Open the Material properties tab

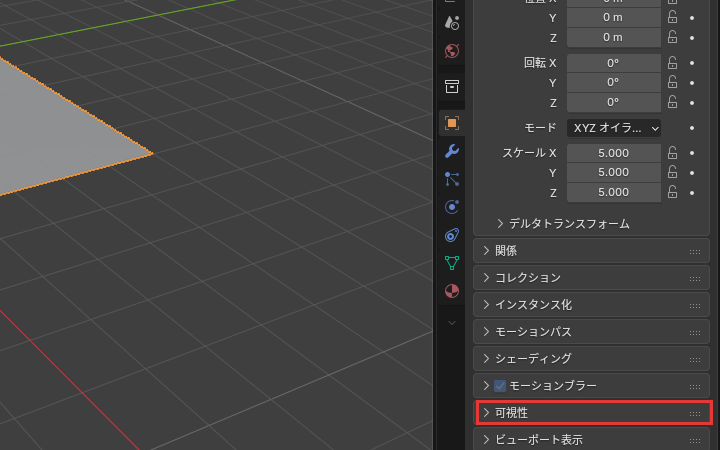coord(452,291)
